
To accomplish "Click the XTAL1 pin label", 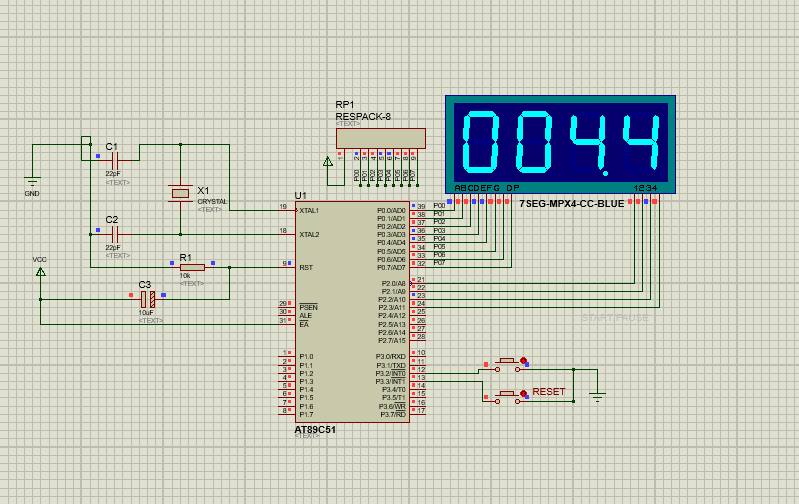I will (309, 210).
